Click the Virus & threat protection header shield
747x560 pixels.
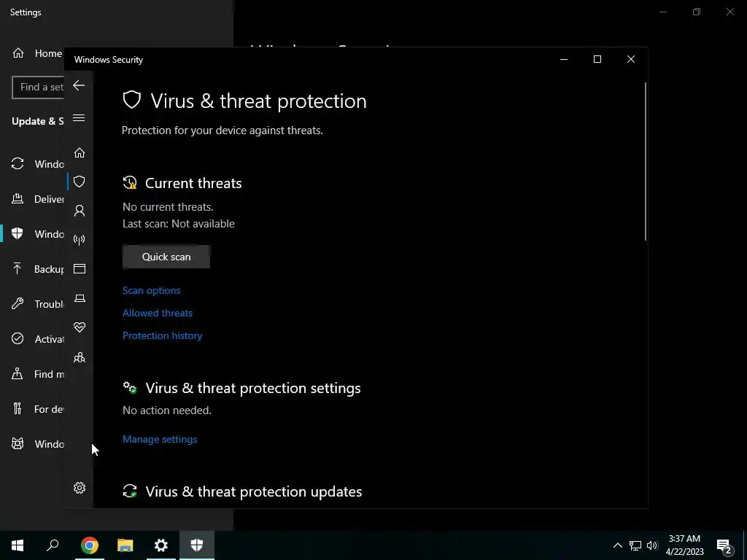[131, 100]
